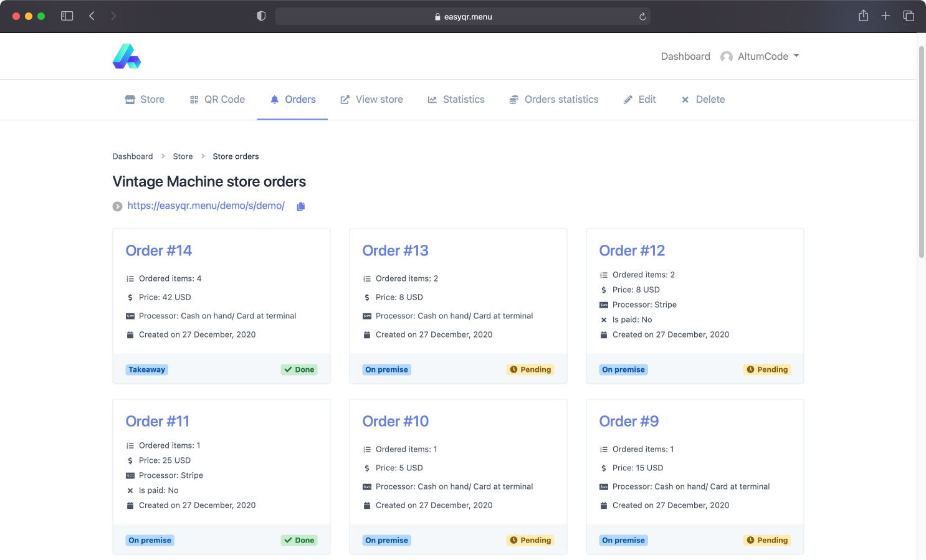The height and width of the screenshot is (560, 926).
Task: Select the Orders tab
Action: (x=293, y=100)
